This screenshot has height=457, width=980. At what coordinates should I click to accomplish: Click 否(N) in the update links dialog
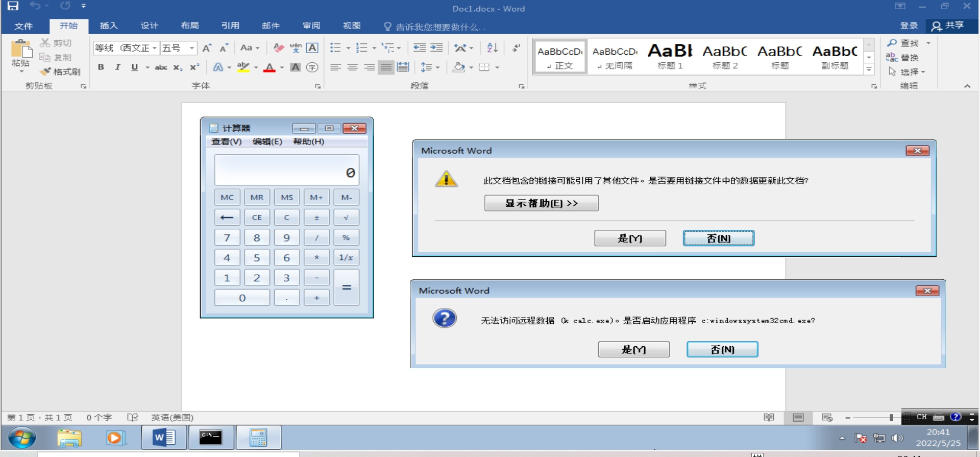719,238
